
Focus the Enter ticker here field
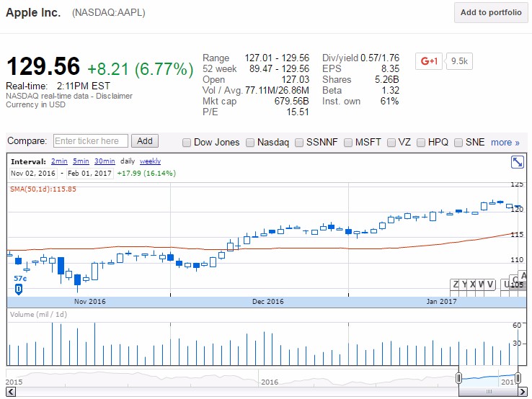coord(90,141)
